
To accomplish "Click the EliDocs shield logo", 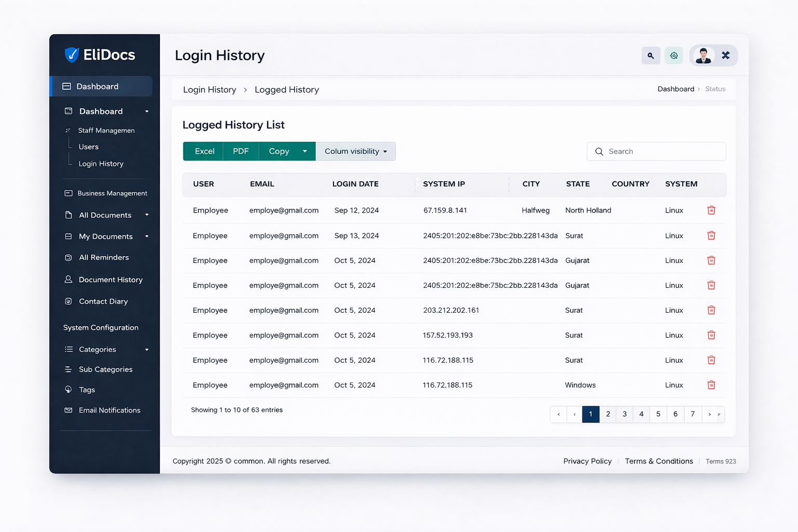I will point(72,55).
